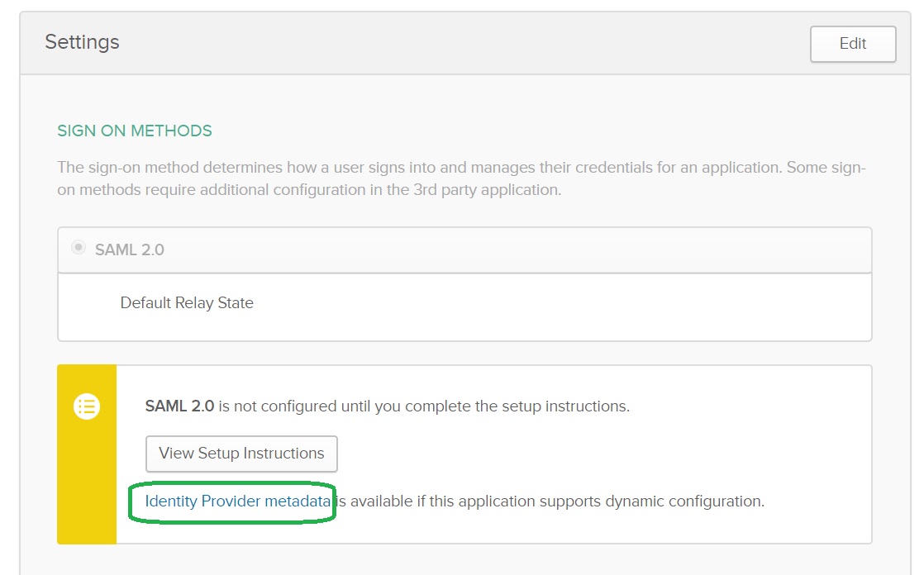
Task: Click the white checklist icon on yellow bar
Action: (x=87, y=406)
